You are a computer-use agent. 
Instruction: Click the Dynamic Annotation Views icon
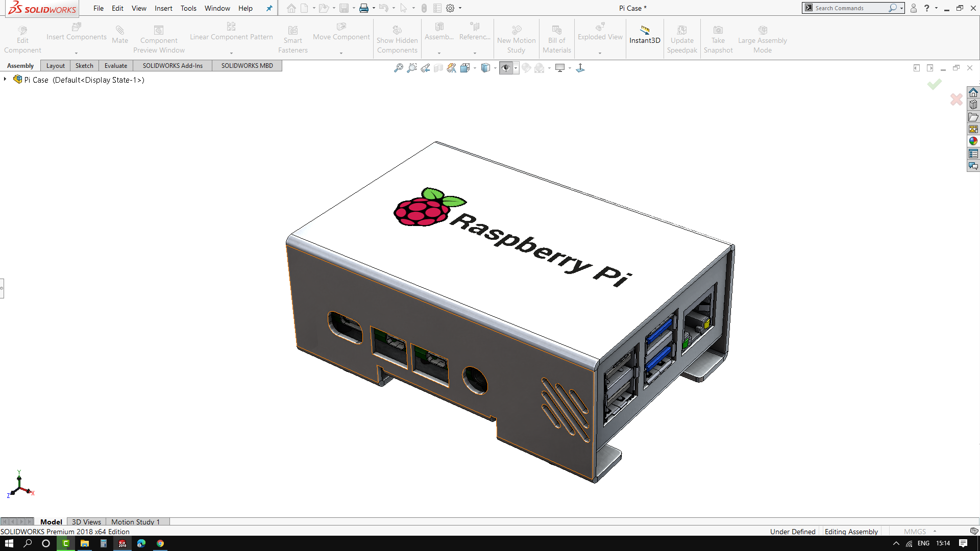point(452,68)
